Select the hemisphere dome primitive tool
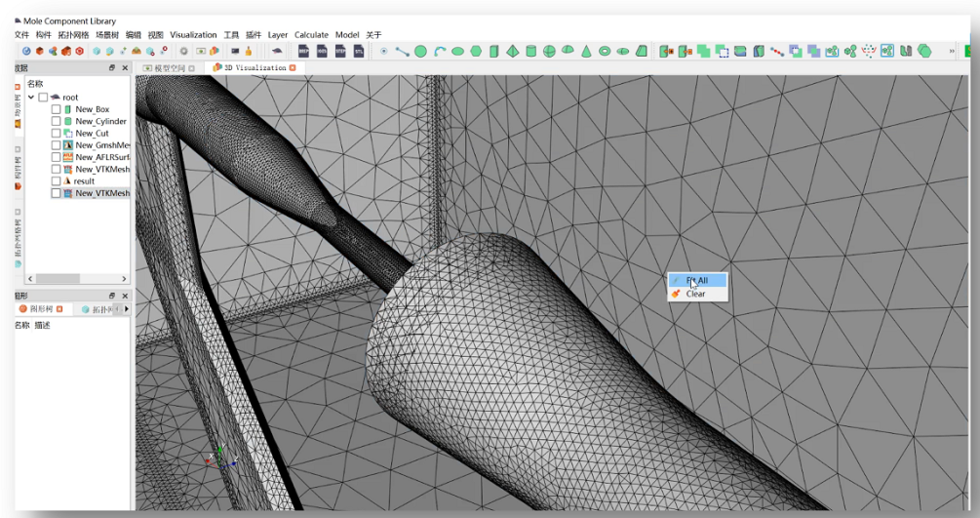The height and width of the screenshot is (518, 980). tap(568, 50)
